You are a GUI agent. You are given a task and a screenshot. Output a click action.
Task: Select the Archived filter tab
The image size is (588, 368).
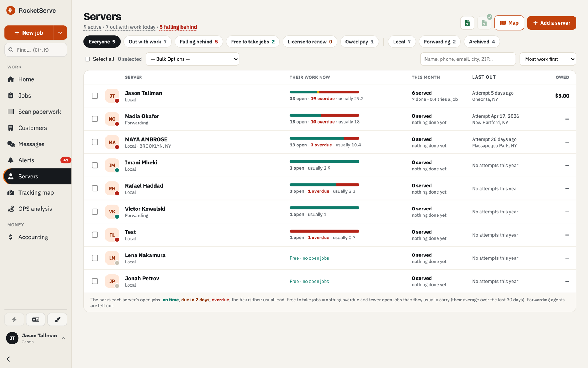click(x=482, y=42)
